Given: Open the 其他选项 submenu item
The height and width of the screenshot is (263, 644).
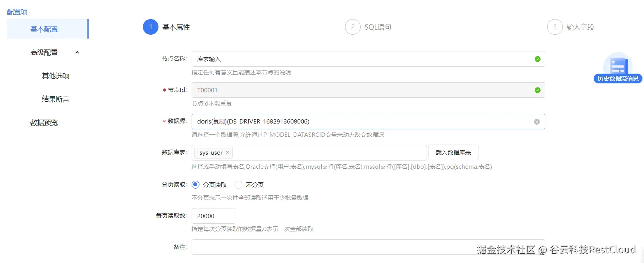Looking at the screenshot, I should point(55,76).
